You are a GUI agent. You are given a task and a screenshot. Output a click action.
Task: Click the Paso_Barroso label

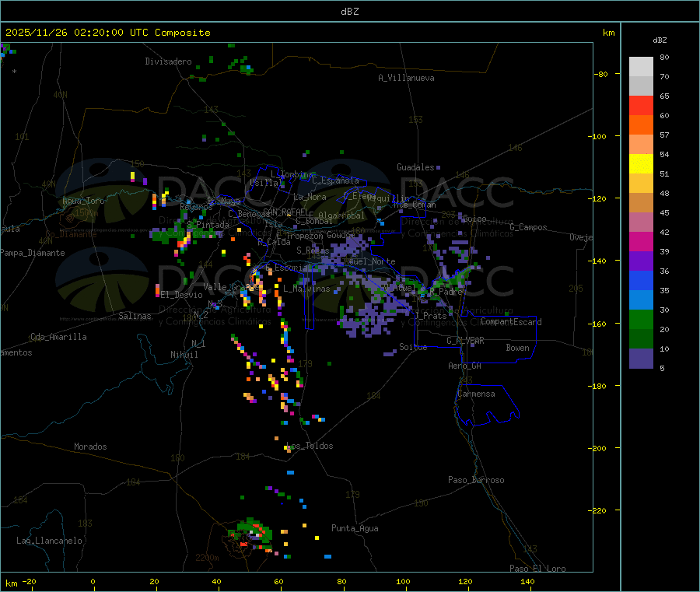click(476, 480)
